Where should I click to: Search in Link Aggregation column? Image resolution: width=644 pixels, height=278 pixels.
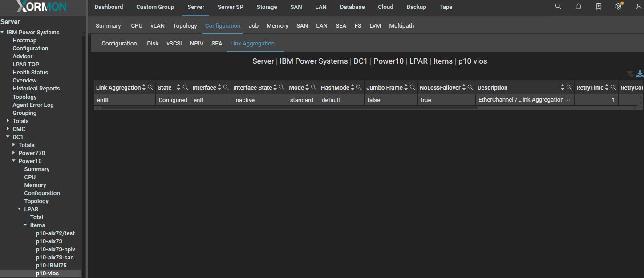(x=150, y=87)
